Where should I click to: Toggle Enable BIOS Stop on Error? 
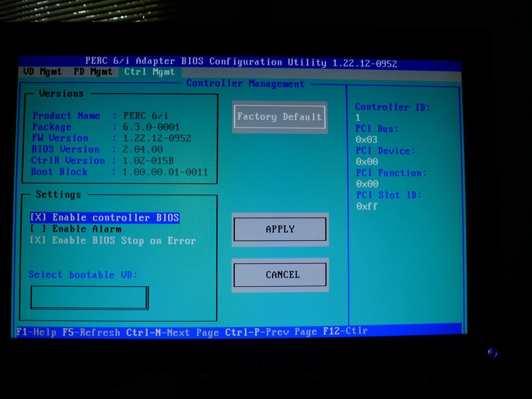coord(113,240)
